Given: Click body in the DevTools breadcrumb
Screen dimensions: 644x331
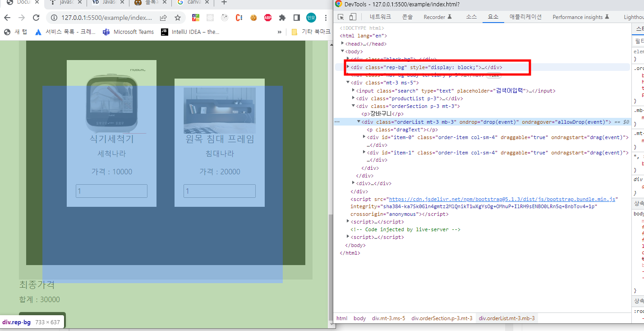Looking at the screenshot, I should point(359,318).
